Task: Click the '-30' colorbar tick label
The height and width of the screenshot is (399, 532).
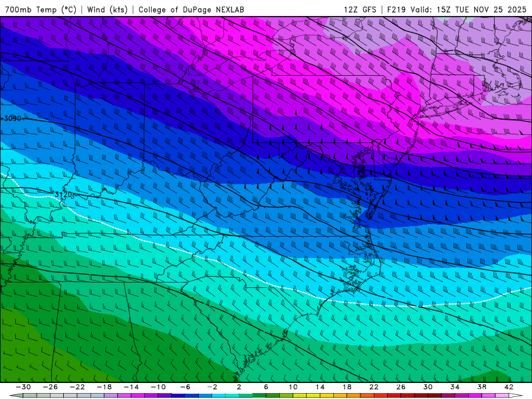Action: pos(23,387)
